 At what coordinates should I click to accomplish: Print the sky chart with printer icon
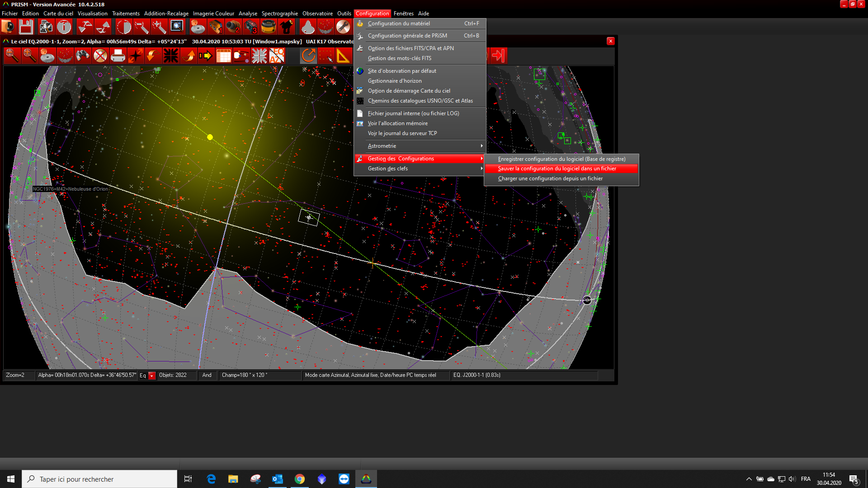[x=118, y=56]
